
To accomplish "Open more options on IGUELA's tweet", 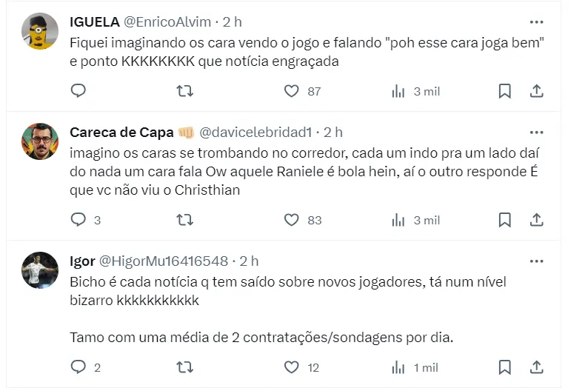I will (537, 22).
